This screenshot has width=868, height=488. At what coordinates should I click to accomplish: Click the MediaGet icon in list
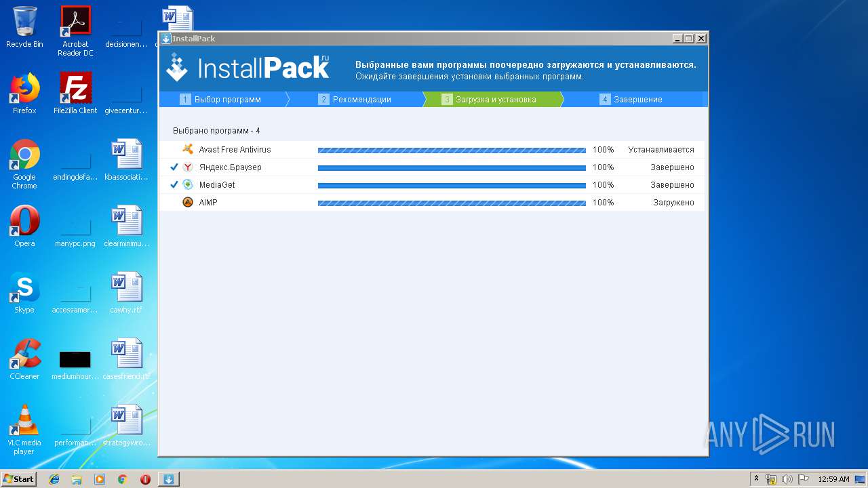tap(188, 184)
